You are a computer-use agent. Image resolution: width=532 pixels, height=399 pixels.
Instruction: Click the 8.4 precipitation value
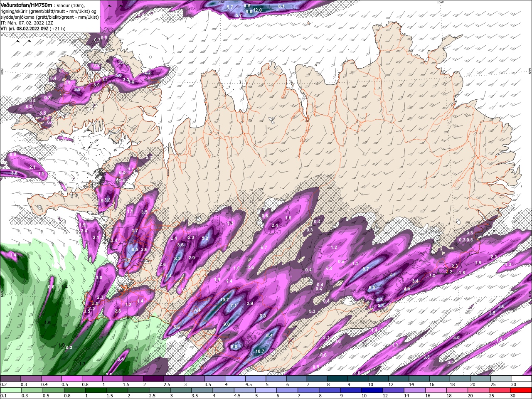coord(269,335)
